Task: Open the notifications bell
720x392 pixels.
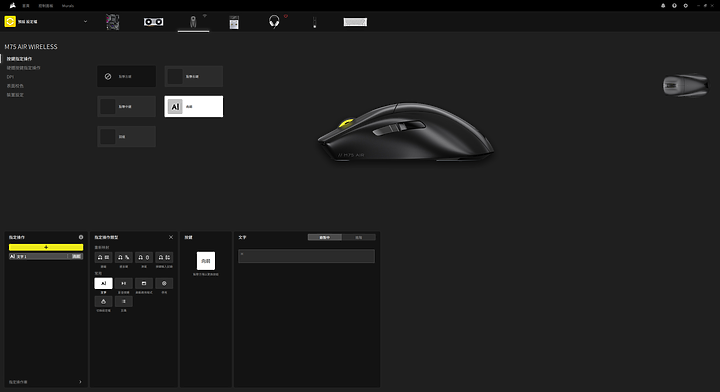Action: (x=663, y=6)
